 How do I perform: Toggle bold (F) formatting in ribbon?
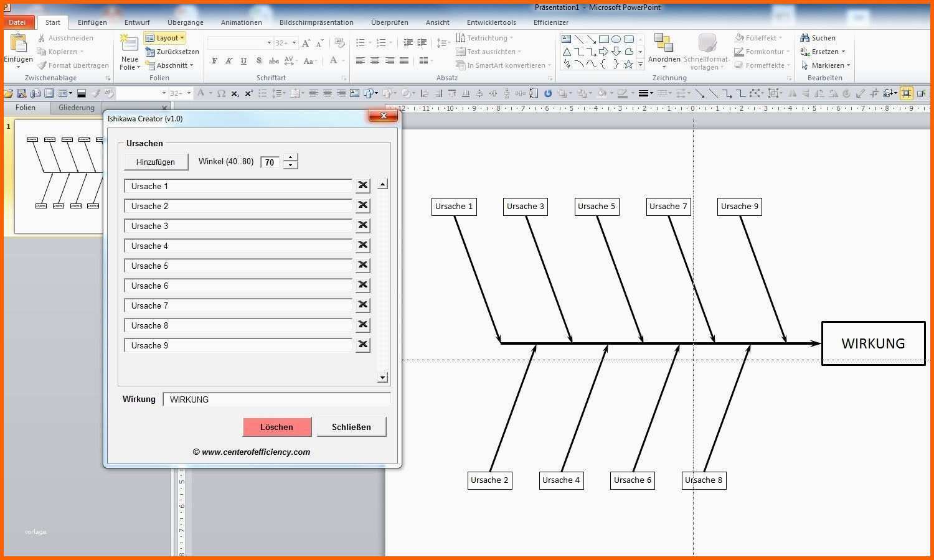pos(215,61)
